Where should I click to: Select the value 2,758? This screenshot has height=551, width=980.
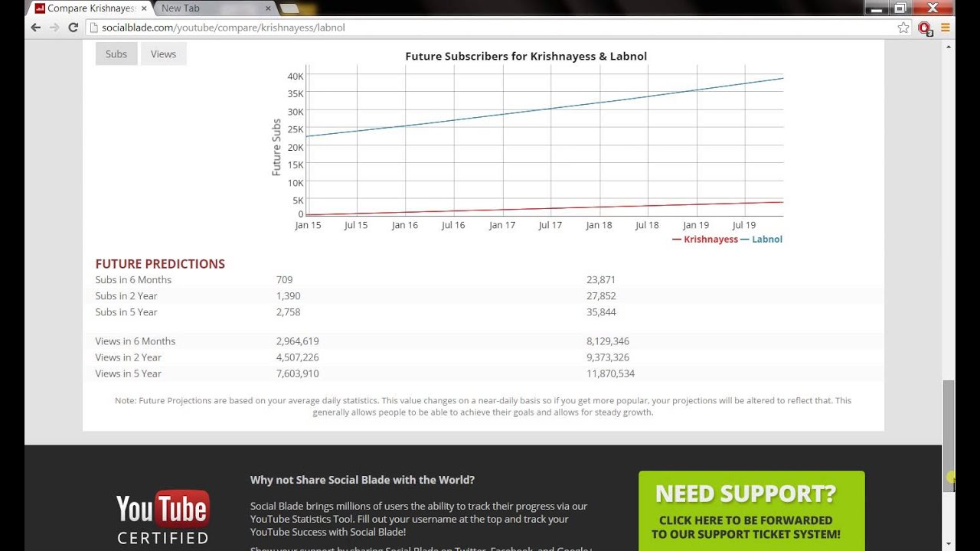click(x=289, y=312)
